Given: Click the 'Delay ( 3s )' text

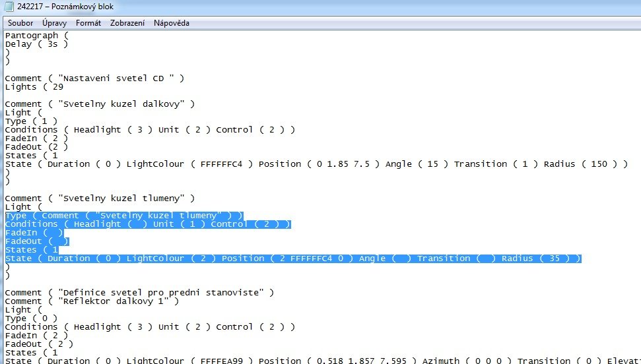Looking at the screenshot, I should click(36, 44).
